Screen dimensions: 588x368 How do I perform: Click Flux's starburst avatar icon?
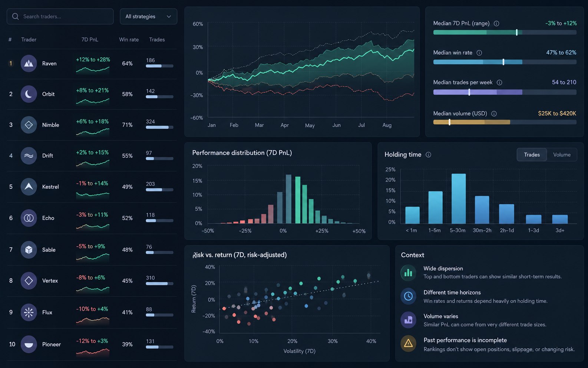tap(29, 312)
